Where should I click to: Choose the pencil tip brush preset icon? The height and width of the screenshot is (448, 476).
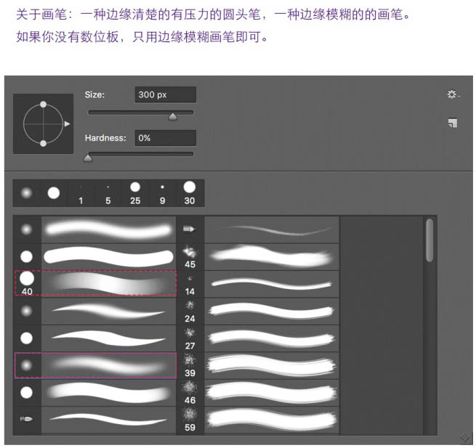pos(190,229)
